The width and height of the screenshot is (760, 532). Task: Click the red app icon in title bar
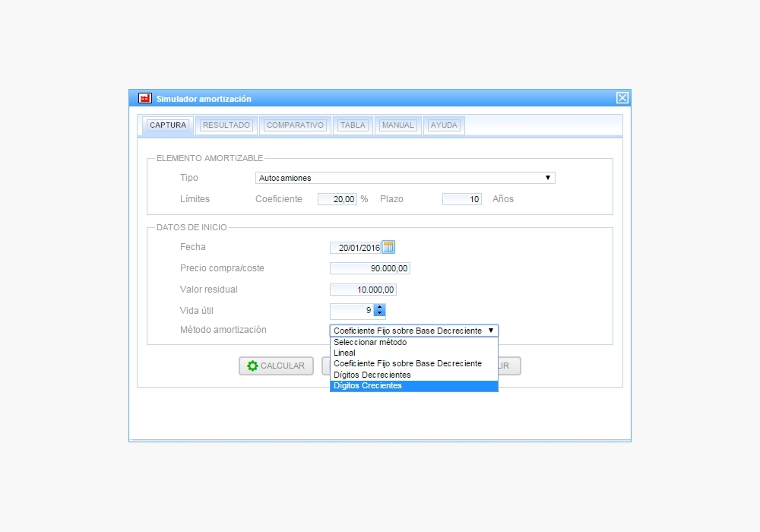pyautogui.click(x=144, y=98)
